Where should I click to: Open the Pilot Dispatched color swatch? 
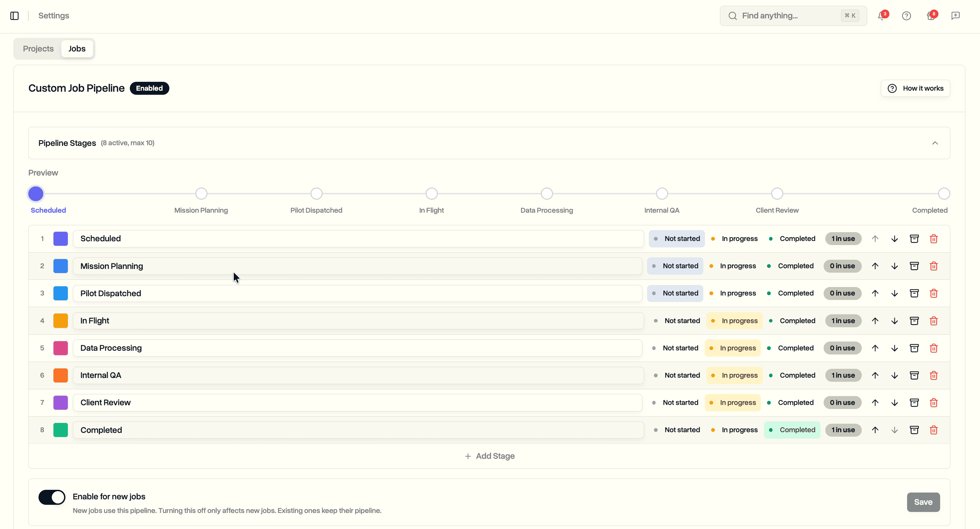pos(61,293)
